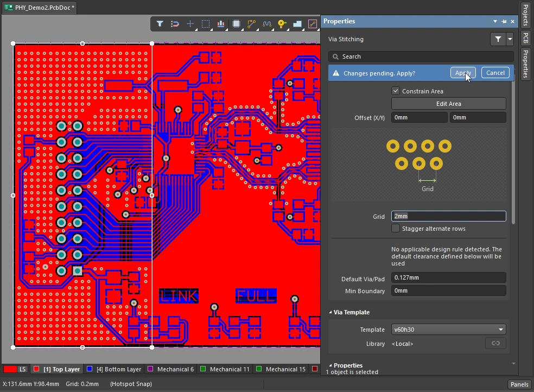
Task: Pin the Properties panel
Action: point(504,21)
